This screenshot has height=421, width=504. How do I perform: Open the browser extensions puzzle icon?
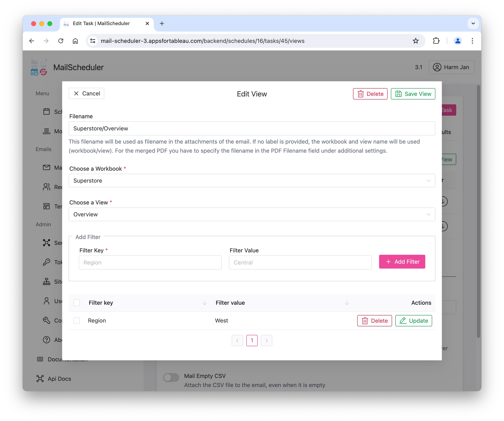[436, 41]
